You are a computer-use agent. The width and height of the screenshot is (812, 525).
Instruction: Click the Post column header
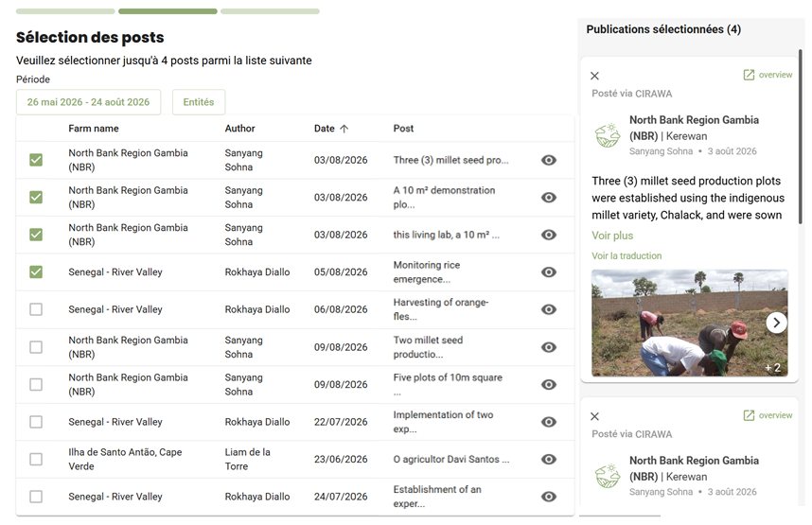(403, 129)
